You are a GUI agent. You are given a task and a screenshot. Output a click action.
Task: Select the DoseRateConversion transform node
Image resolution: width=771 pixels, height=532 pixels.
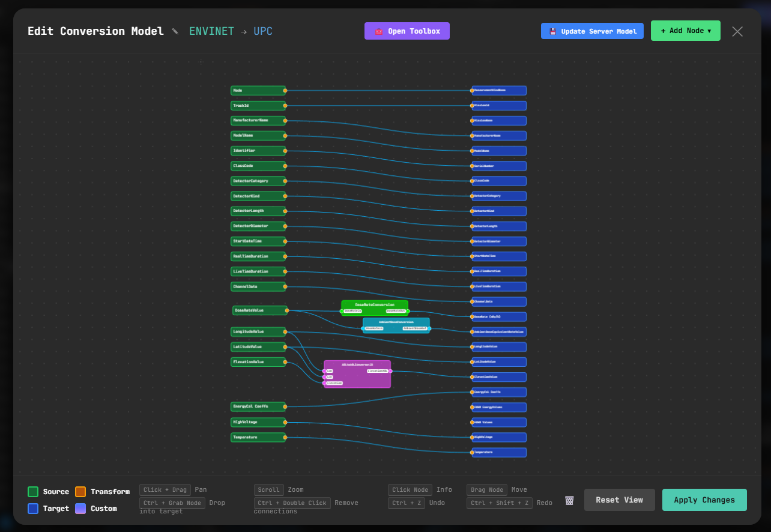click(x=374, y=304)
